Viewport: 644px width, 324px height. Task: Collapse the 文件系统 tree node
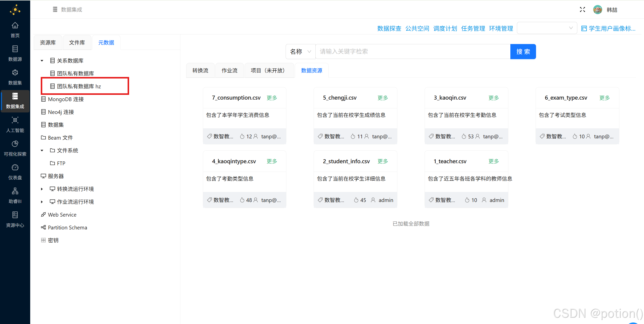click(42, 150)
